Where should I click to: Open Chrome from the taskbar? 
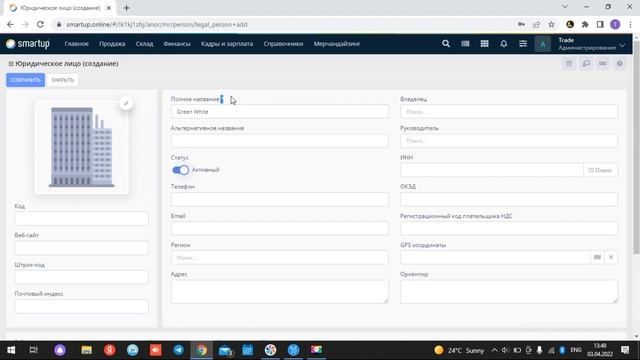click(201, 350)
